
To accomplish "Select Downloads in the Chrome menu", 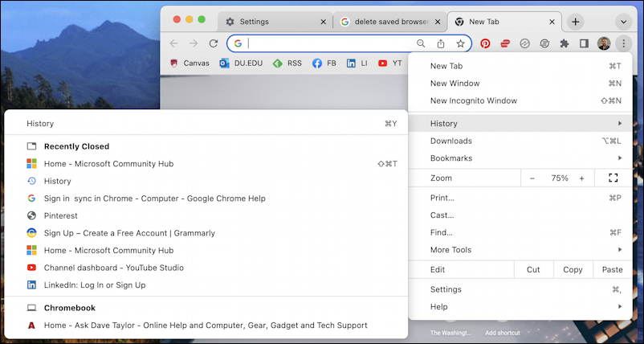I will (x=520, y=141).
